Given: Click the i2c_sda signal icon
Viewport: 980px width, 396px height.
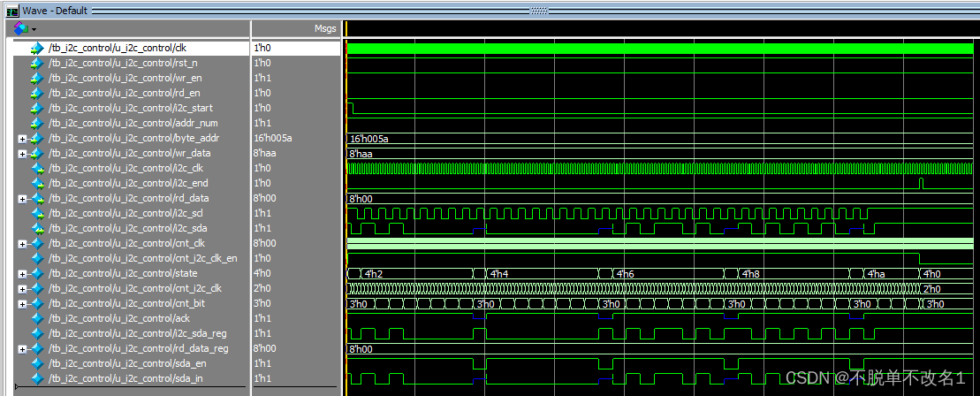Looking at the screenshot, I should (x=37, y=228).
